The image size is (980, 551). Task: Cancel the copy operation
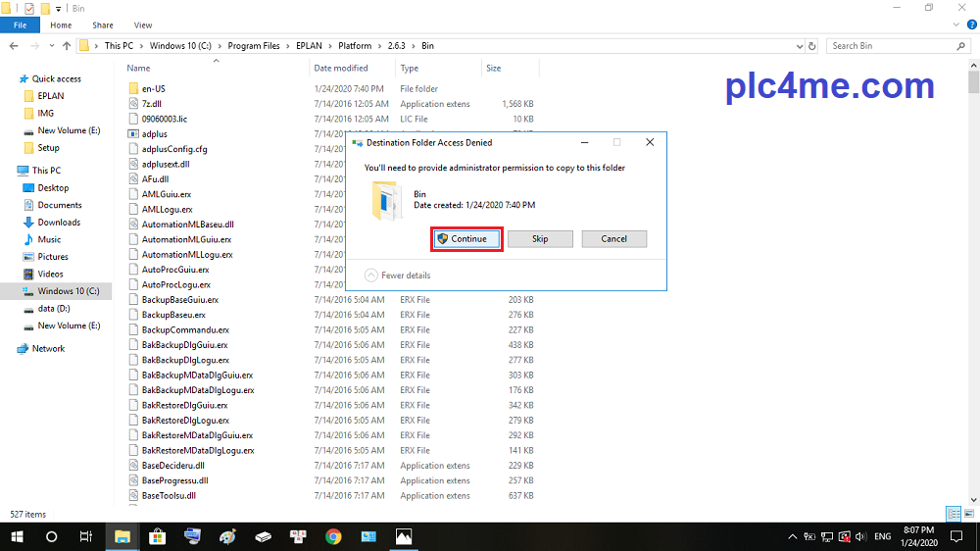[613, 239]
